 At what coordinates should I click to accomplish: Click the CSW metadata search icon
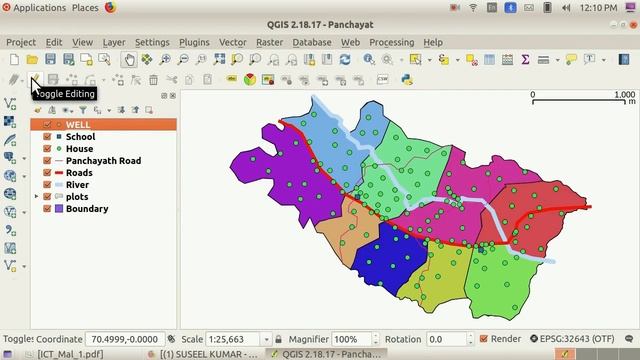click(x=382, y=80)
